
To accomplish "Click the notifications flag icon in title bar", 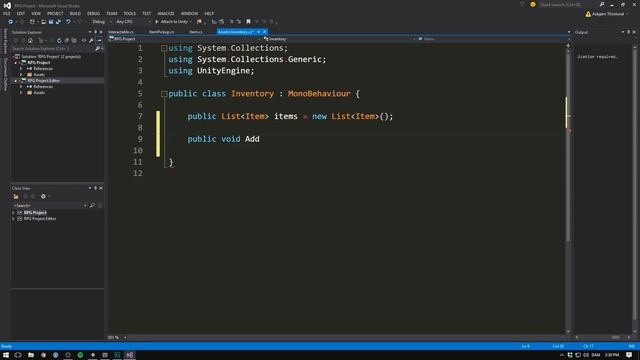I will (x=522, y=4).
